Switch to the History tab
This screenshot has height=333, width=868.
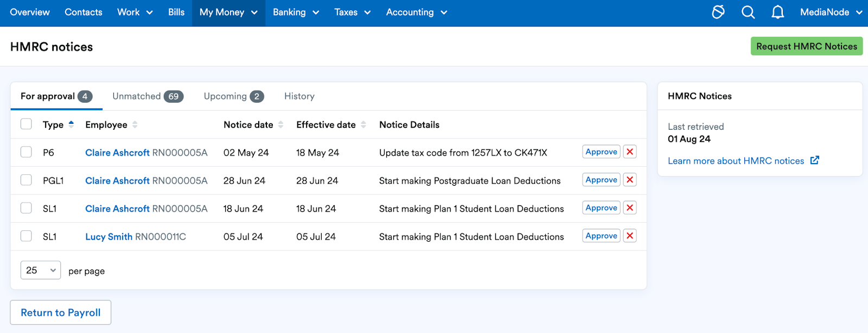(x=299, y=96)
